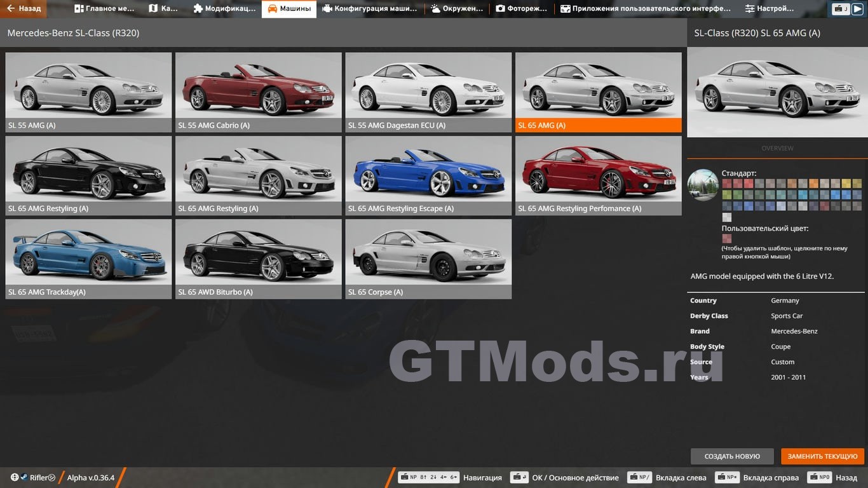Select the blue SL 65 AMG Restyling Escape (A)

[428, 176]
